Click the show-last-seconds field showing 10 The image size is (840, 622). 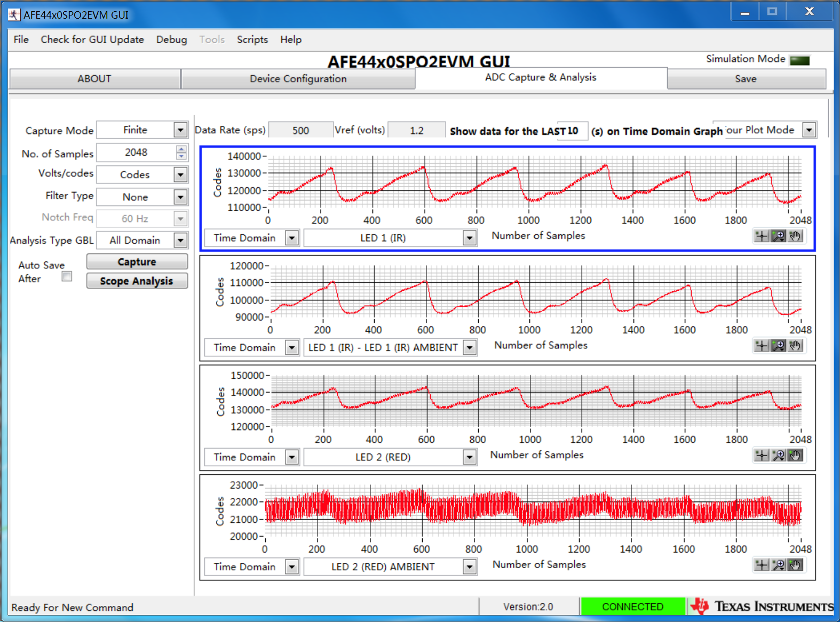pos(573,131)
